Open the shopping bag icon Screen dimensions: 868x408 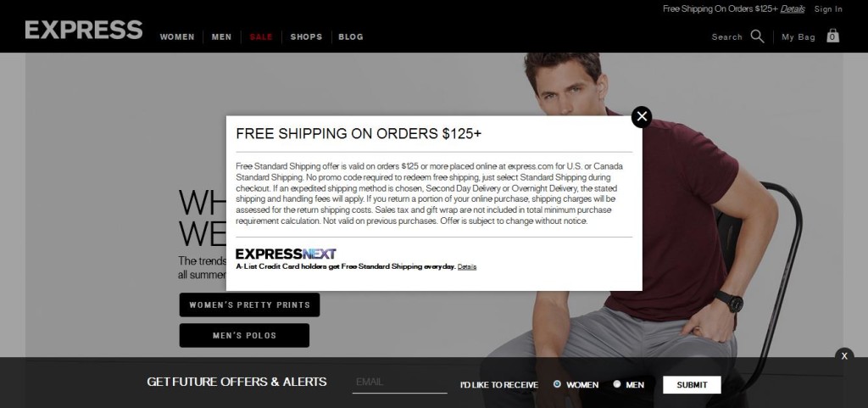832,36
